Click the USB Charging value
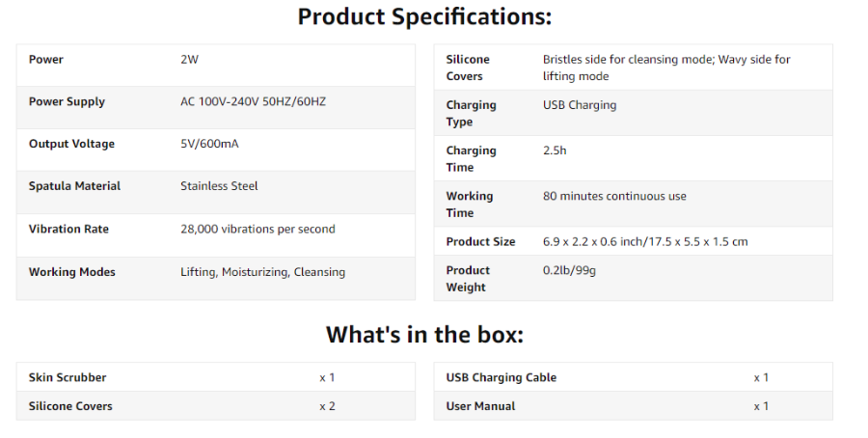 [x=580, y=105]
